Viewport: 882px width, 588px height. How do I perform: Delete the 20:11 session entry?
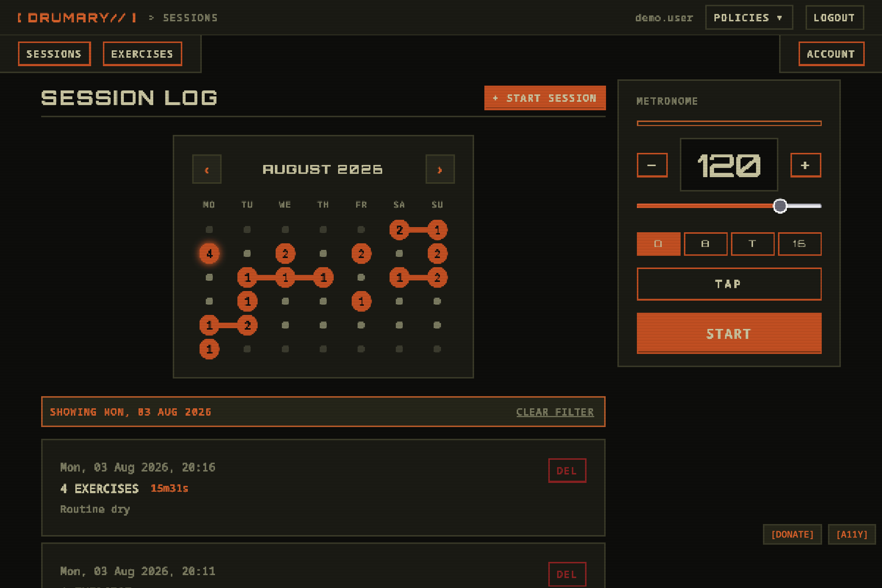pyautogui.click(x=567, y=574)
